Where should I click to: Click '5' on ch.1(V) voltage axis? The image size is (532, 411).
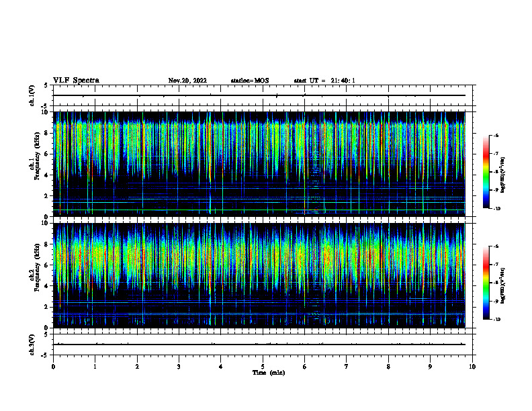click(47, 85)
